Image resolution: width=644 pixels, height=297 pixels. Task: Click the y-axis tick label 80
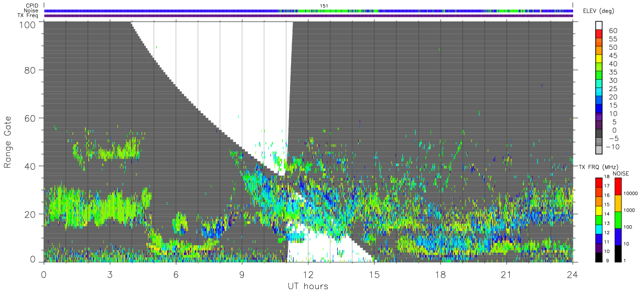(31, 70)
